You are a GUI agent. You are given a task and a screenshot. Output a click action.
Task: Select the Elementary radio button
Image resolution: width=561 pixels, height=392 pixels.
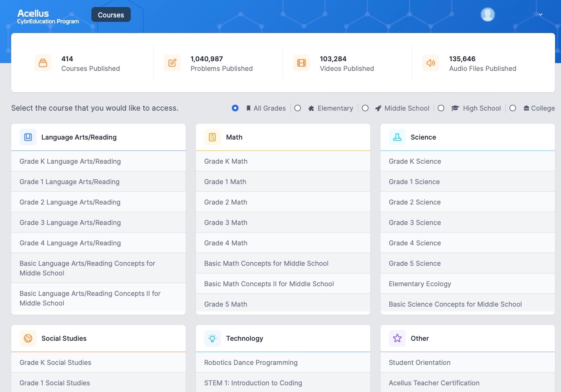tap(298, 108)
